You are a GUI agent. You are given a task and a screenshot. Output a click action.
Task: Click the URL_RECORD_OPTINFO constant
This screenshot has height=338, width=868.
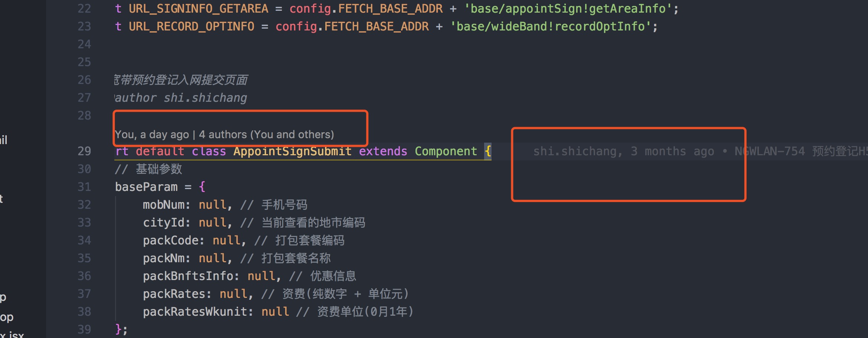coord(191,26)
